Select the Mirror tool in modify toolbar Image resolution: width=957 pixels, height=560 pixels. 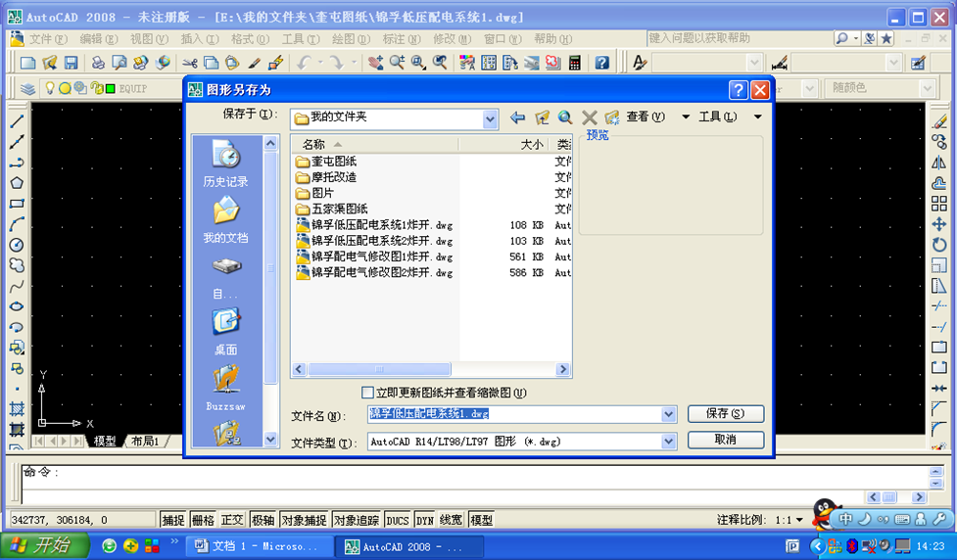click(x=939, y=163)
